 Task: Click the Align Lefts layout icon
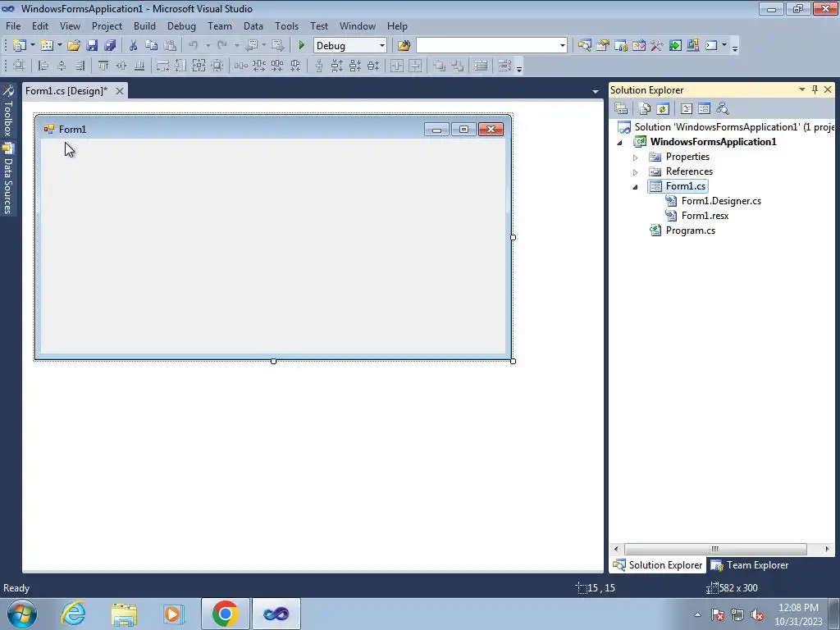pos(43,66)
